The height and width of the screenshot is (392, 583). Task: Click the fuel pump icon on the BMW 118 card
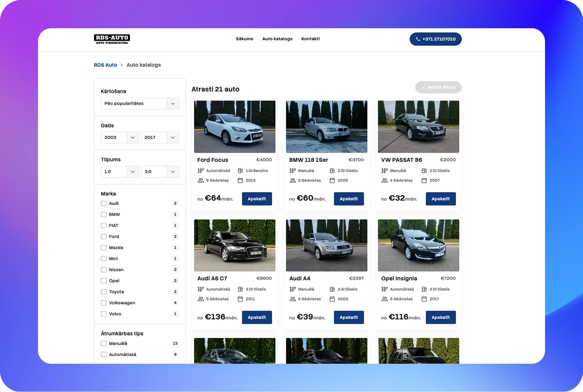coord(332,171)
